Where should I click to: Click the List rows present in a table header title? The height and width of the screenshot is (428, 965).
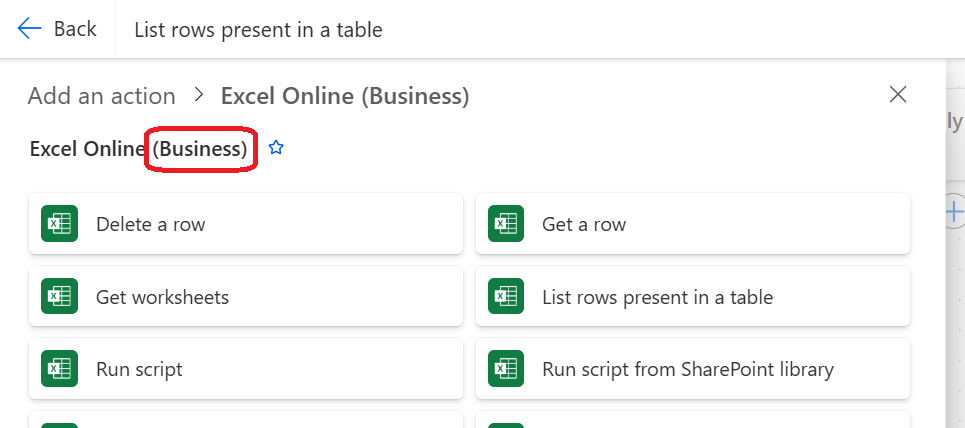258,30
